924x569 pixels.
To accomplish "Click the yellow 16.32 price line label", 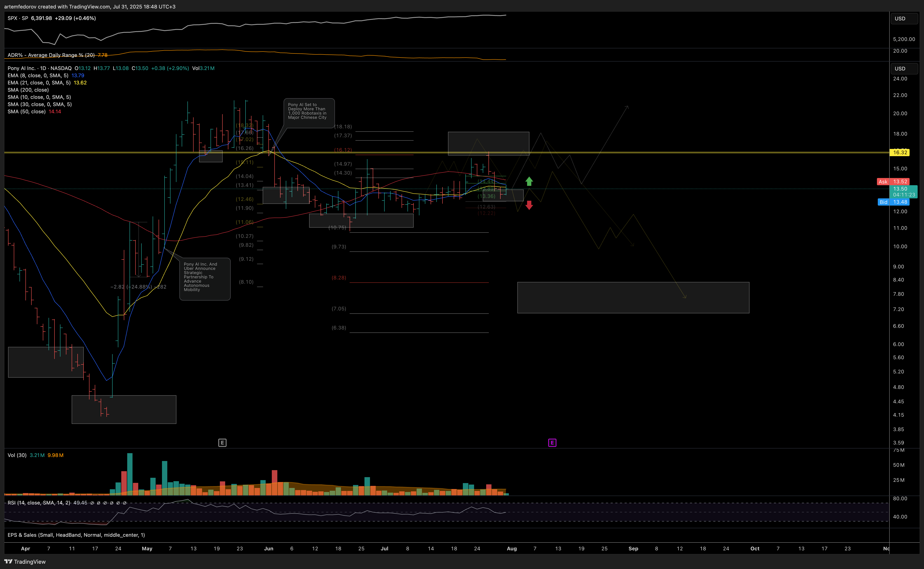I will [900, 152].
